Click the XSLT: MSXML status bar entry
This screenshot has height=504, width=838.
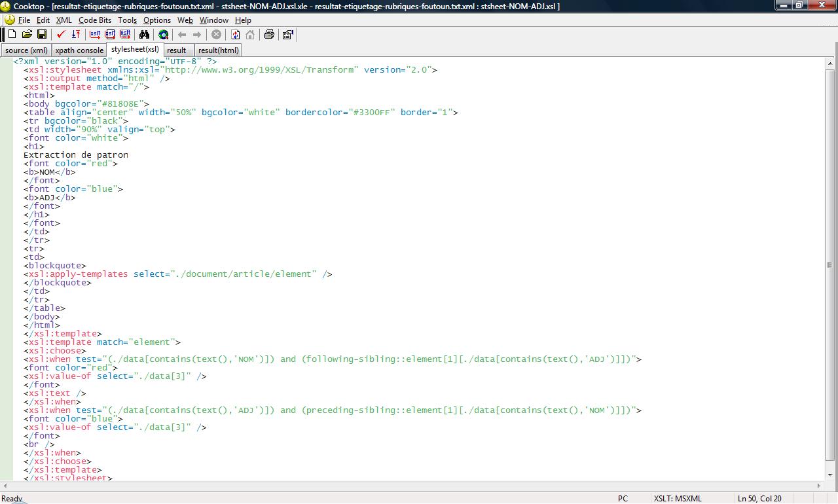(678, 499)
